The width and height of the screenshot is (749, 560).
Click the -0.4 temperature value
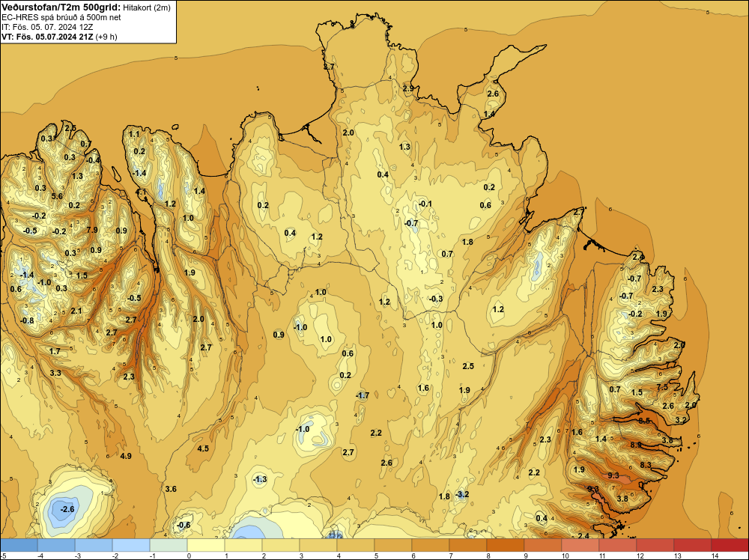93,160
